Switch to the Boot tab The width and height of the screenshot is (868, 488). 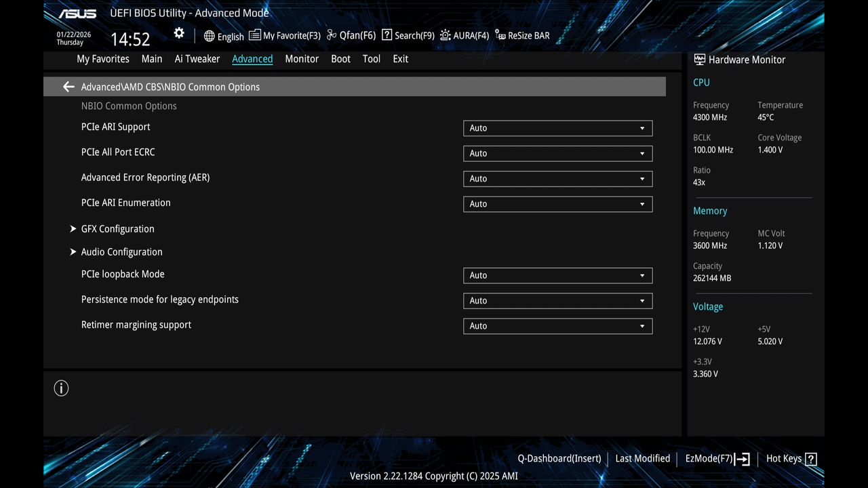(x=340, y=59)
